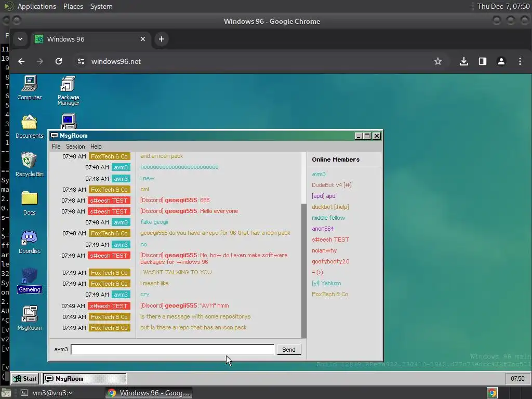Viewport: 532px width, 399px height.
Task: Click message 'Hello everyone'
Action: pos(219,211)
